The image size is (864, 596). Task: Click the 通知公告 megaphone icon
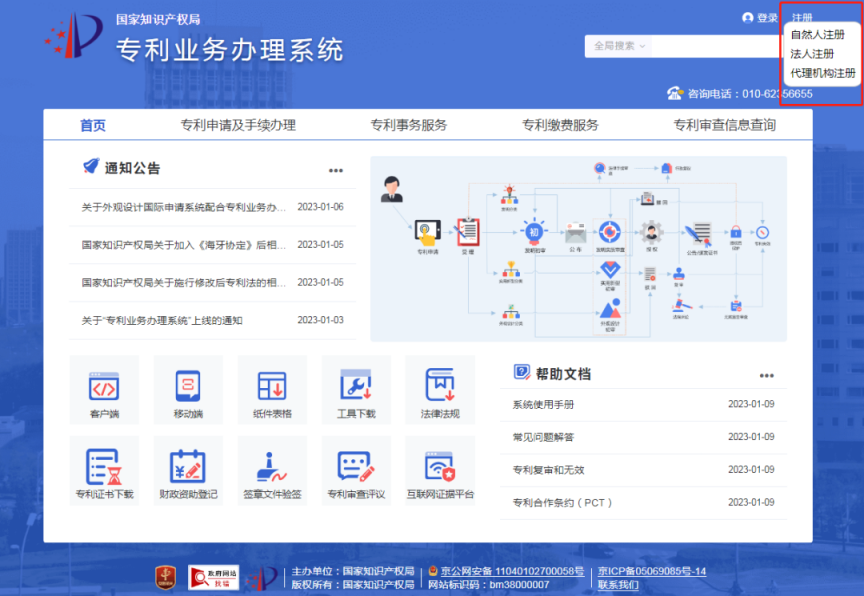91,166
